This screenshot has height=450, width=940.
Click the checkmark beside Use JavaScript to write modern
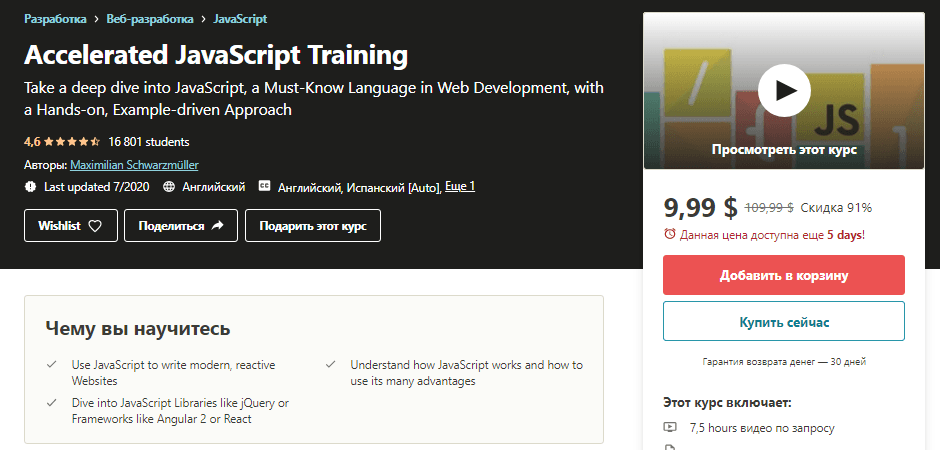click(52, 364)
